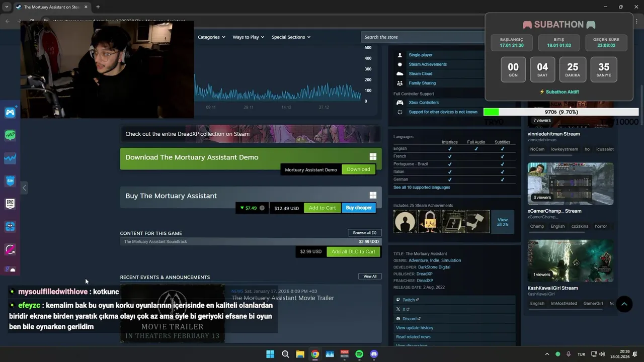This screenshot has height=362, width=644.
Task: Click Add all DLC to Cart
Action: (353, 251)
